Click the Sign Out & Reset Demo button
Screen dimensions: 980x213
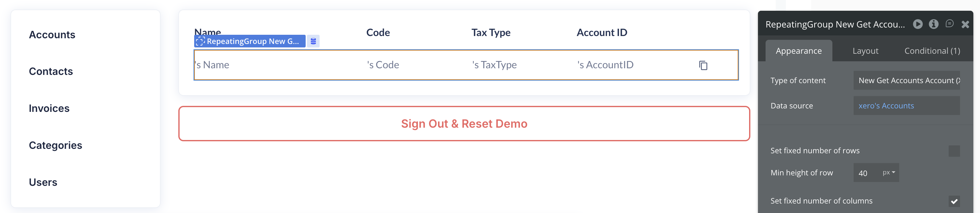tap(464, 124)
